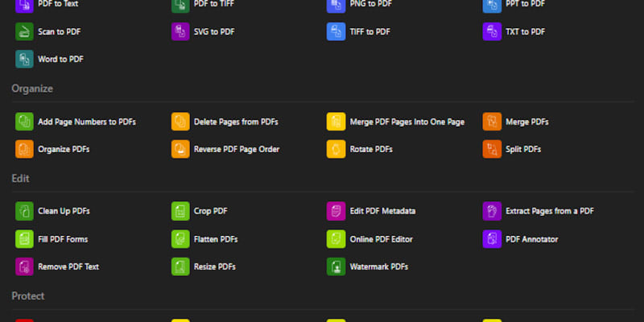The image size is (644, 322).
Task: Open Merge PDF Pages Into One Page
Action: (407, 122)
